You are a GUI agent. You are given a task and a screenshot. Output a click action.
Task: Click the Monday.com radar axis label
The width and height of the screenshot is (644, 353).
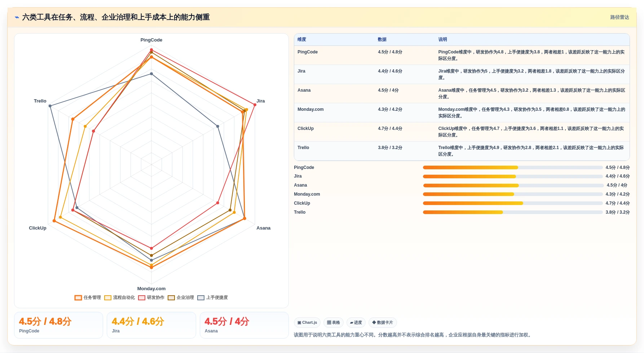coord(151,289)
